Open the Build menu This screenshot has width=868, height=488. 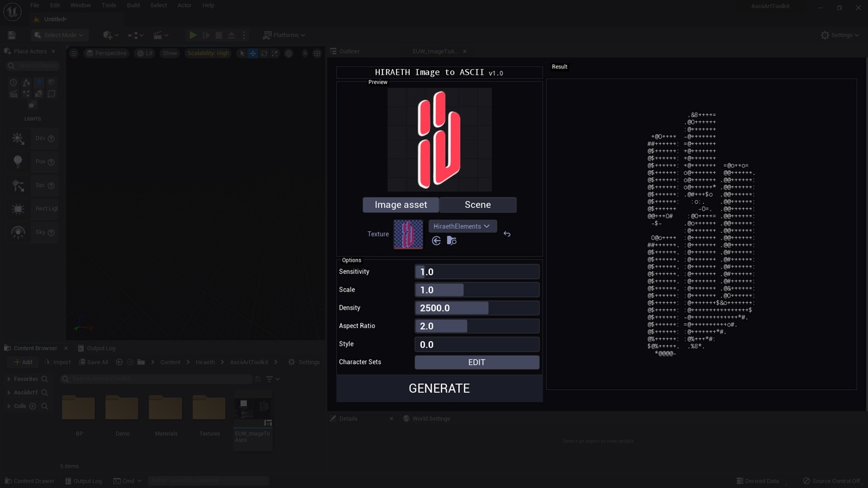point(134,5)
